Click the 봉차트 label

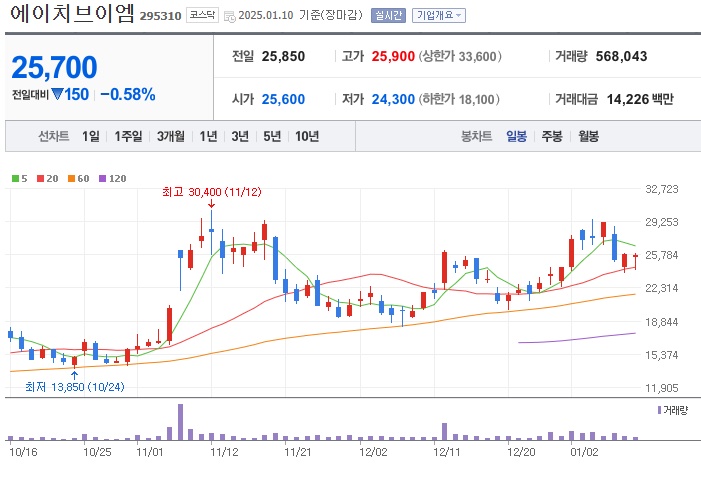coord(477,136)
